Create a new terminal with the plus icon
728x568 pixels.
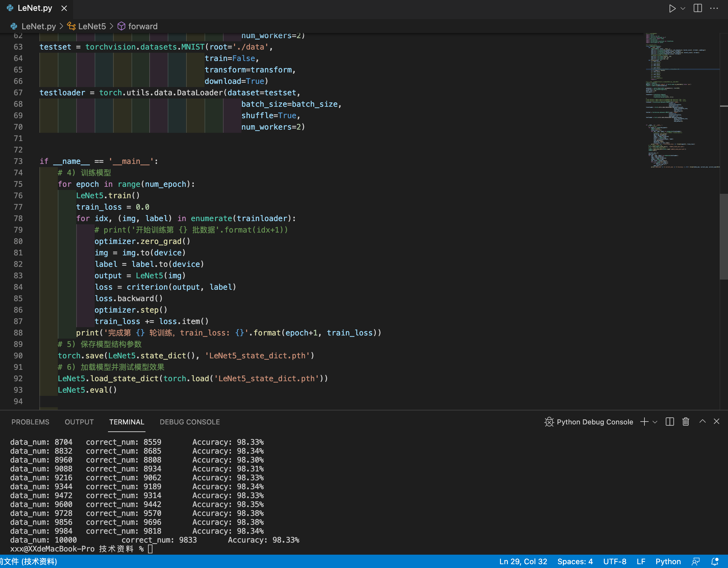[644, 422]
